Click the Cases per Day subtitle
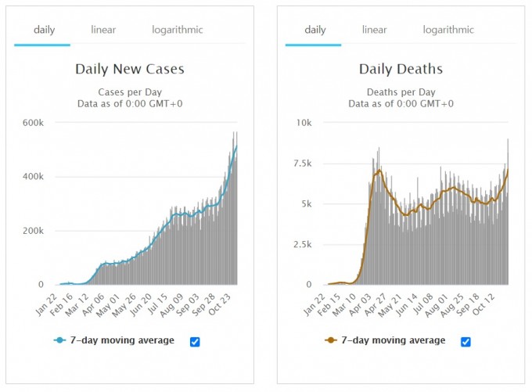This screenshot has width=532, height=392. point(130,91)
